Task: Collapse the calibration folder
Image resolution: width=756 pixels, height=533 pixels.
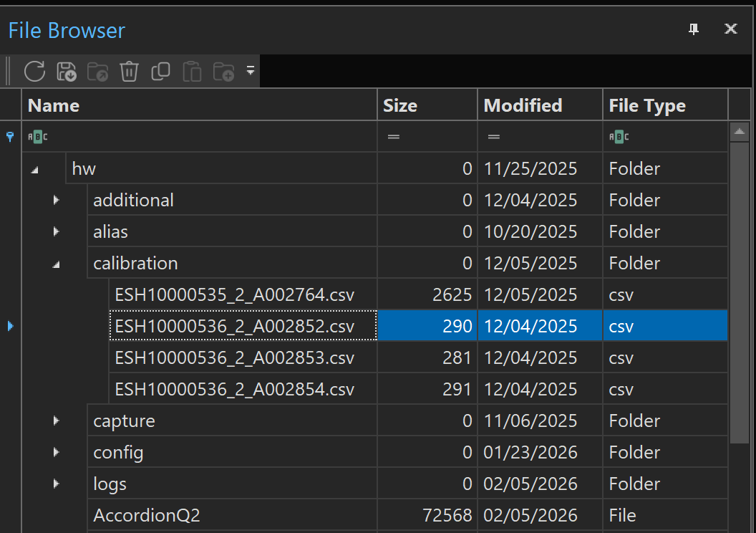Action: click(57, 264)
